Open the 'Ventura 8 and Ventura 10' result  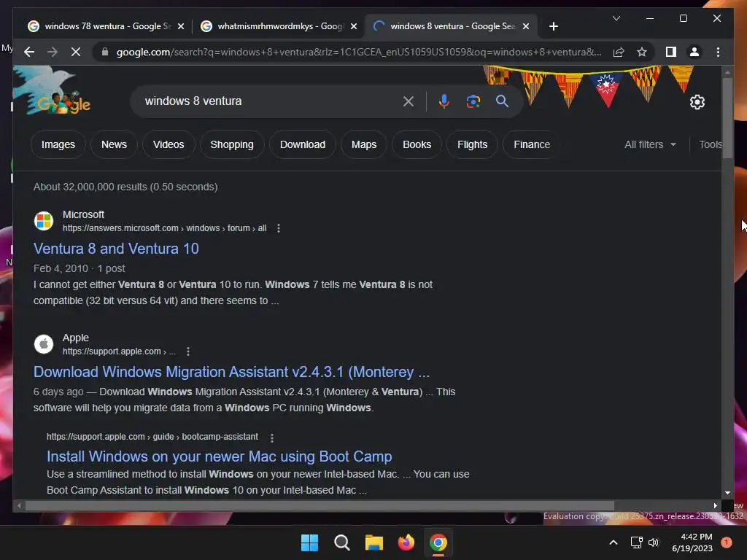click(x=116, y=249)
